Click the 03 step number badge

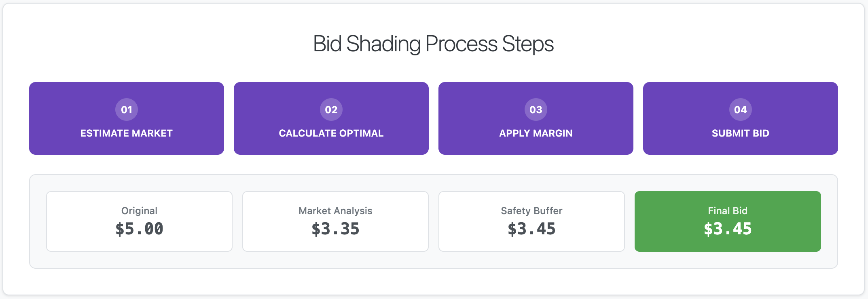[x=536, y=109]
